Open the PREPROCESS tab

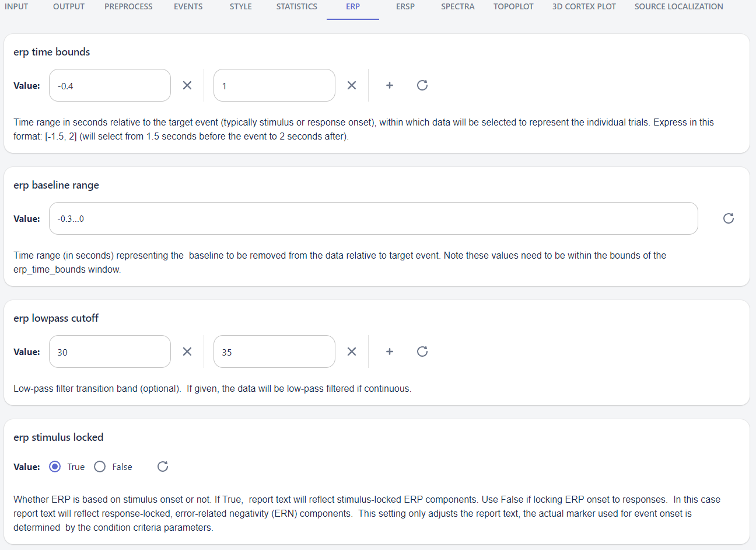[128, 6]
